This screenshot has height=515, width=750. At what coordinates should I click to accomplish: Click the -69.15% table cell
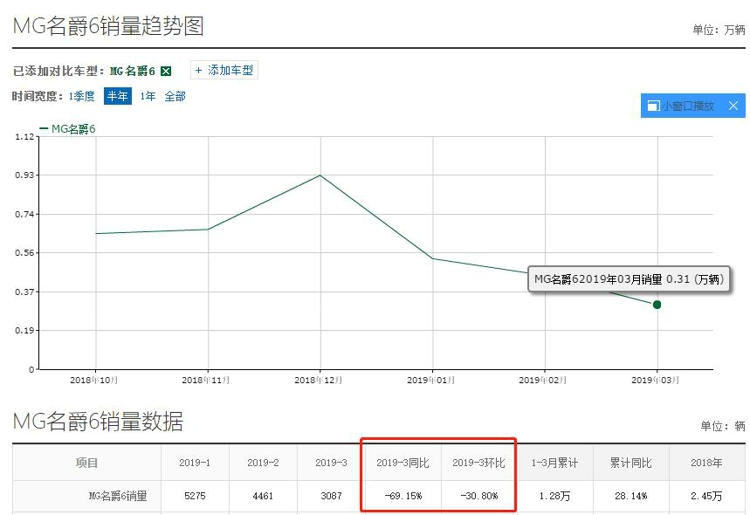click(x=402, y=496)
